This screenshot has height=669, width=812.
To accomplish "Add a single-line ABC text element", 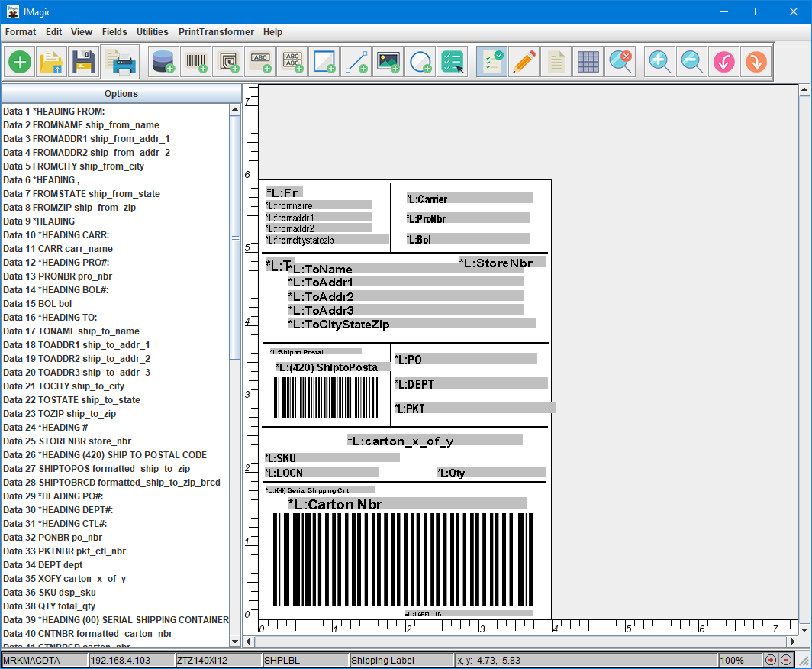I will tap(260, 62).
